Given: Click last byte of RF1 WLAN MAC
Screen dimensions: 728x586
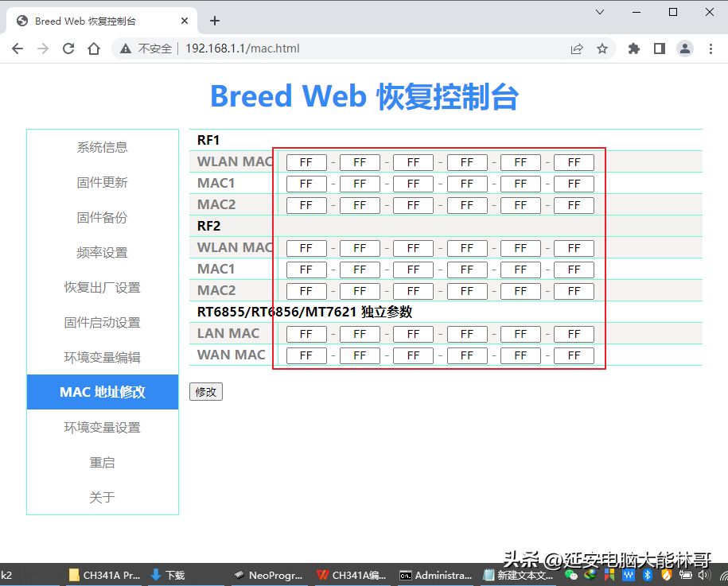Looking at the screenshot, I should [x=574, y=162].
